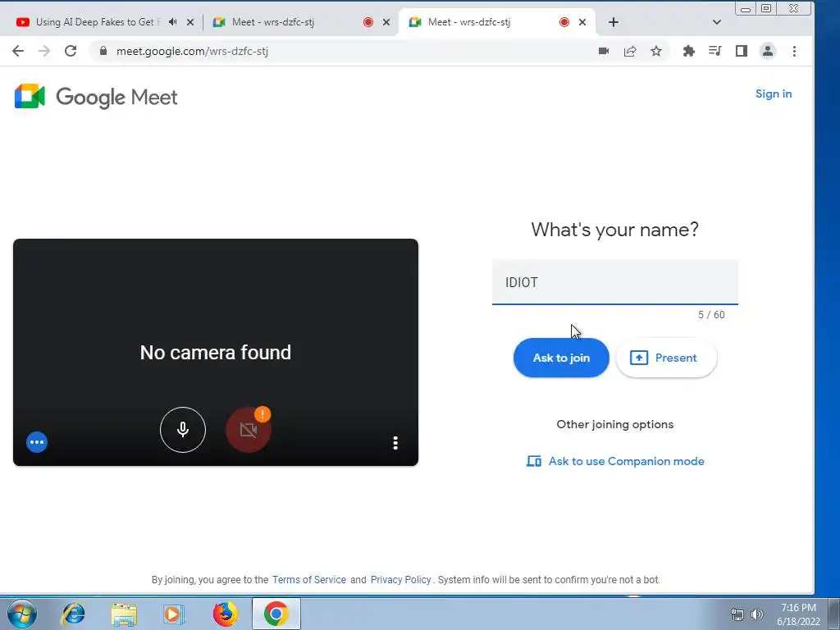Screen dimensions: 840x630
Task: Click Chrome taskbar icon
Action: pyautogui.click(x=276, y=614)
